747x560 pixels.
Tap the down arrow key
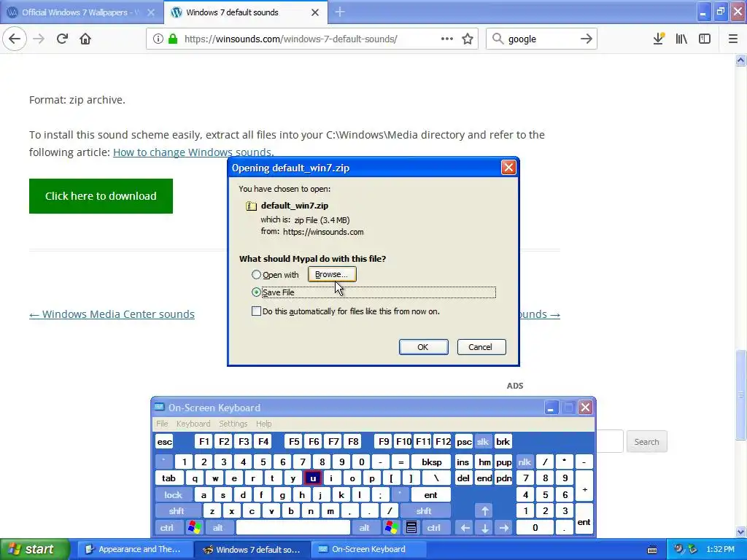(x=484, y=528)
